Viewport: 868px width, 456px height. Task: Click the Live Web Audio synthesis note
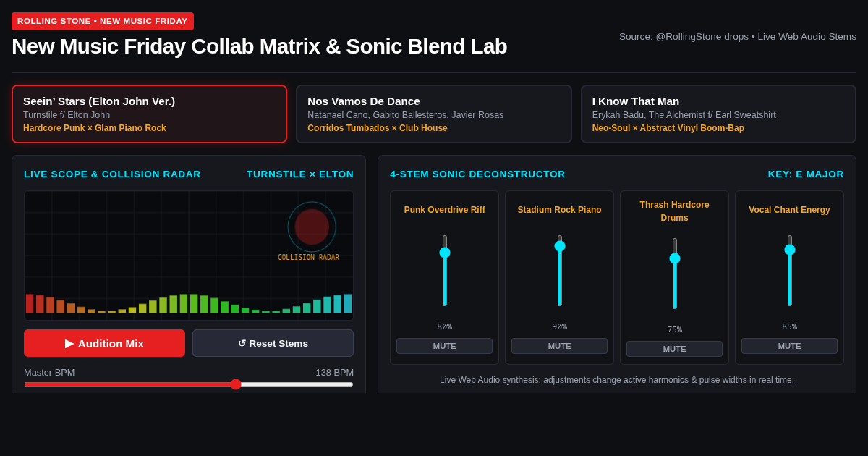(617, 380)
